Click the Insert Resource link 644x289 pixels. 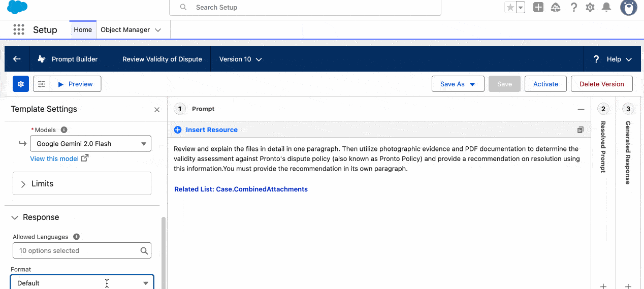[x=212, y=130]
